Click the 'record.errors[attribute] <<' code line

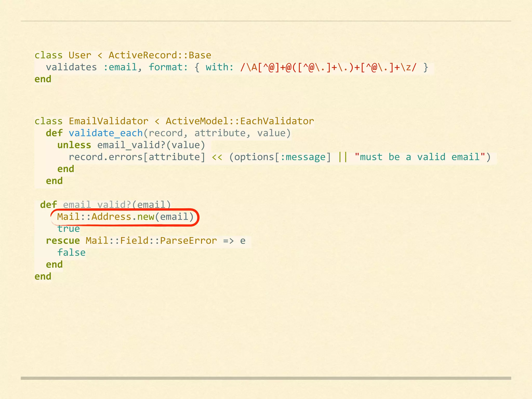[280, 157]
